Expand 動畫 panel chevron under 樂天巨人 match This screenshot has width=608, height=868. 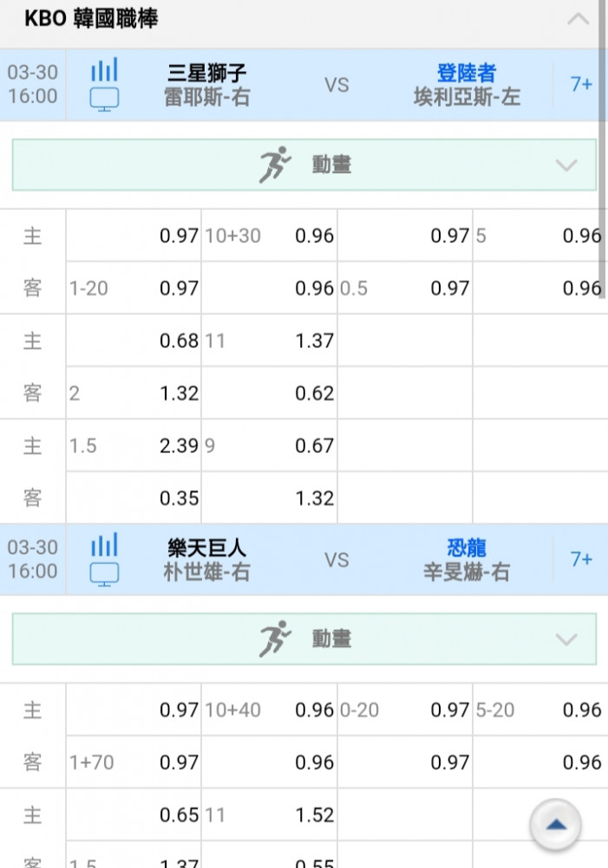click(566, 640)
